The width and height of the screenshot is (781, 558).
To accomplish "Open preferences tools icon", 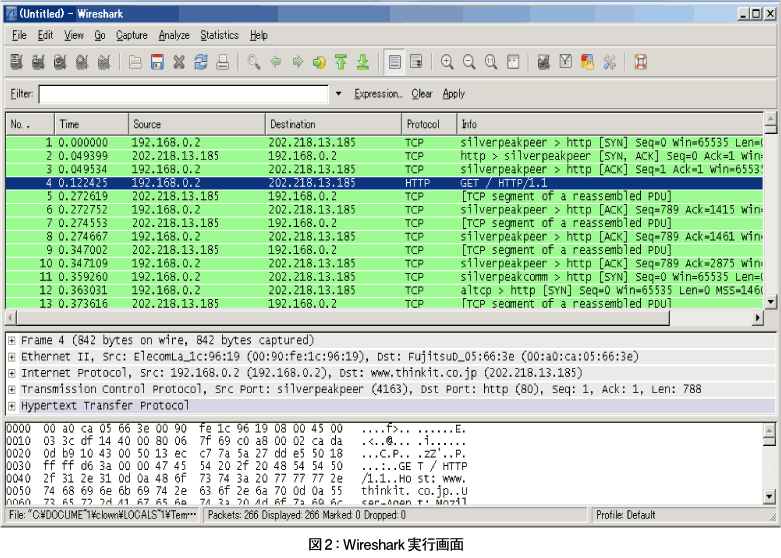I will 610,62.
